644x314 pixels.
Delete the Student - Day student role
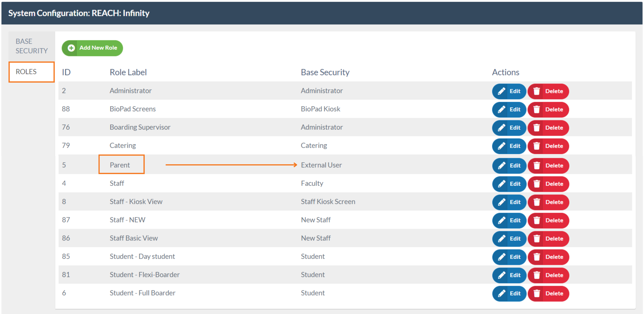point(548,257)
